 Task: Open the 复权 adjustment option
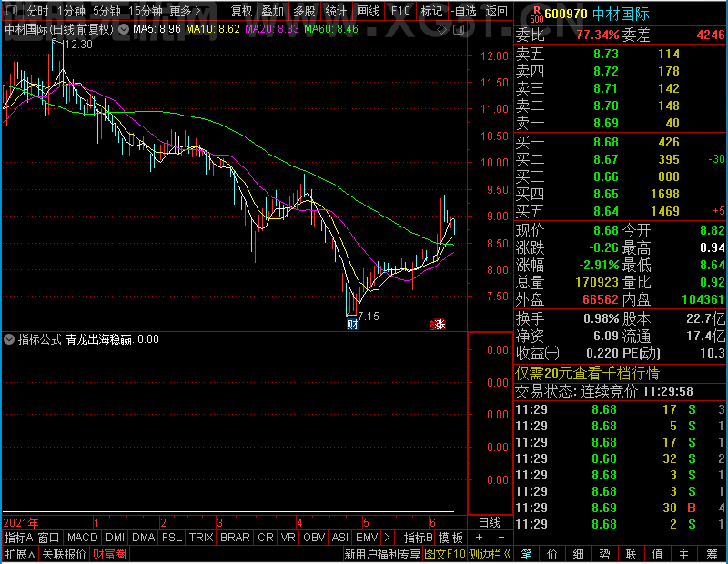241,11
